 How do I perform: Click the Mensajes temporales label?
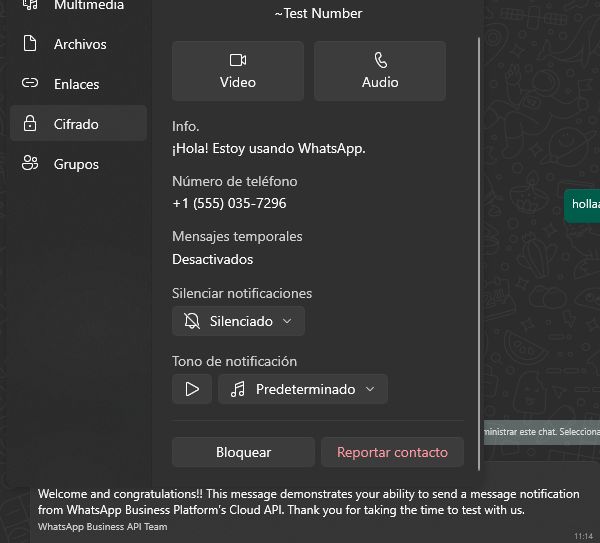pos(237,236)
